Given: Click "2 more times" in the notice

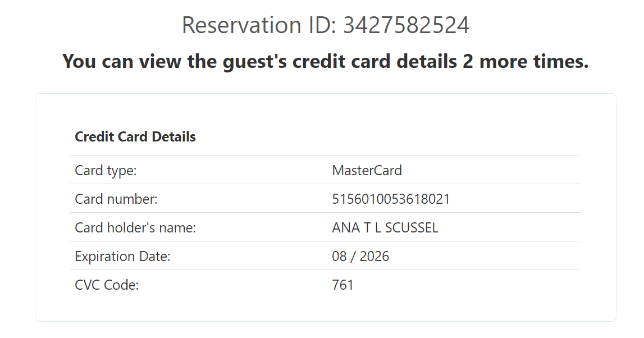Looking at the screenshot, I should click(526, 61).
